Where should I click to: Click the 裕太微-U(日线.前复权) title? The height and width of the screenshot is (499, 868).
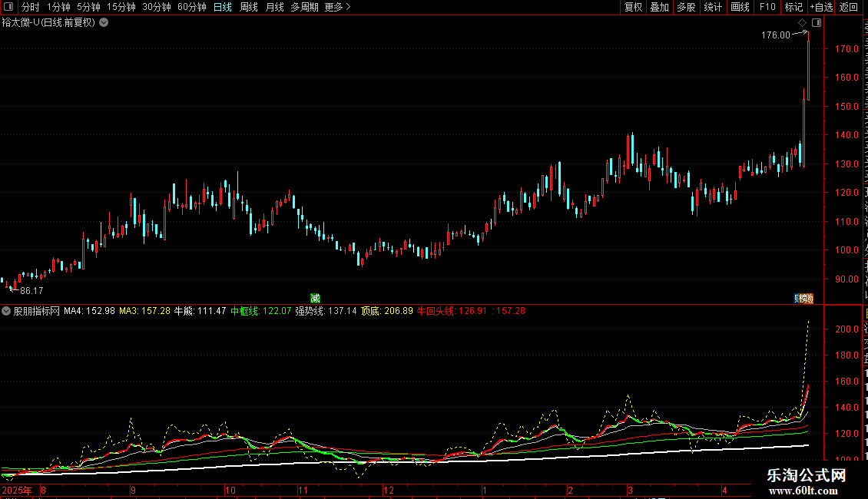48,23
